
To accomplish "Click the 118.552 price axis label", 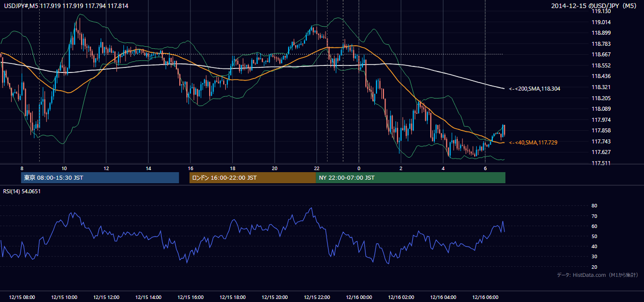I will (601, 65).
